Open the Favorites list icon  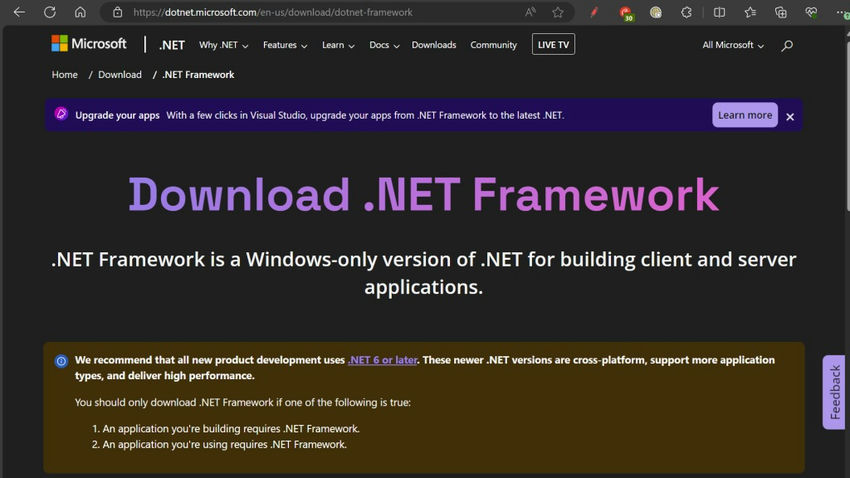tap(750, 12)
